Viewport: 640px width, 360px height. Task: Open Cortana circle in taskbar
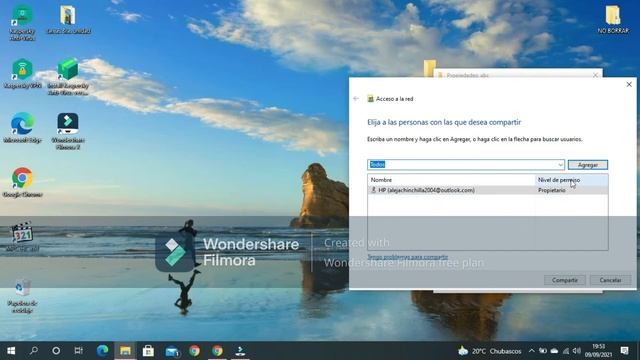click(x=56, y=351)
